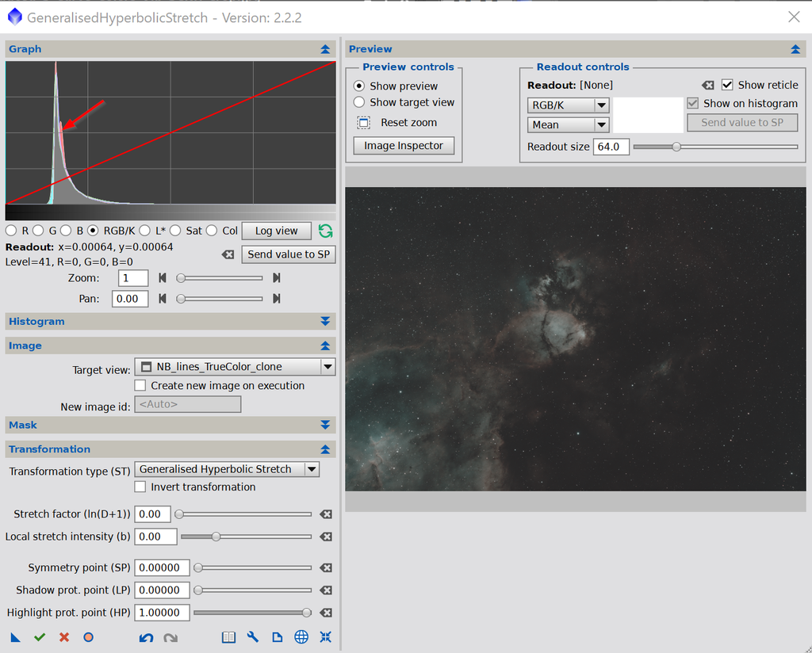Open preferences wrench icon

pyautogui.click(x=253, y=637)
